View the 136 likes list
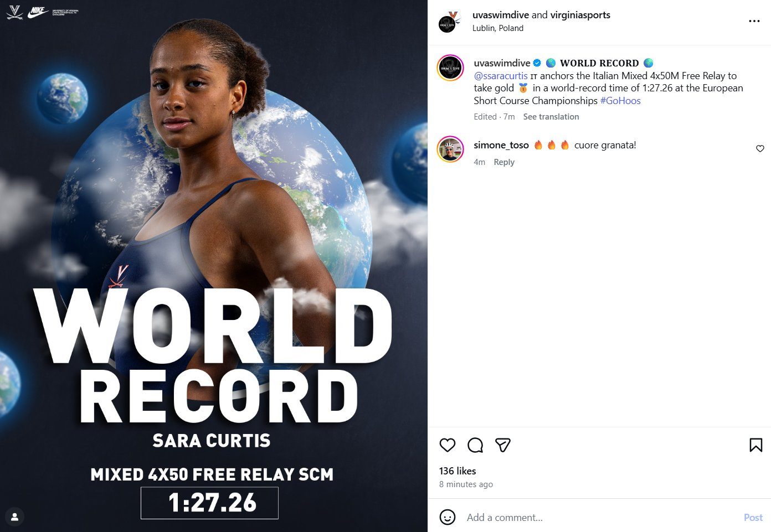Screen dimensions: 771x532 click(x=458, y=471)
